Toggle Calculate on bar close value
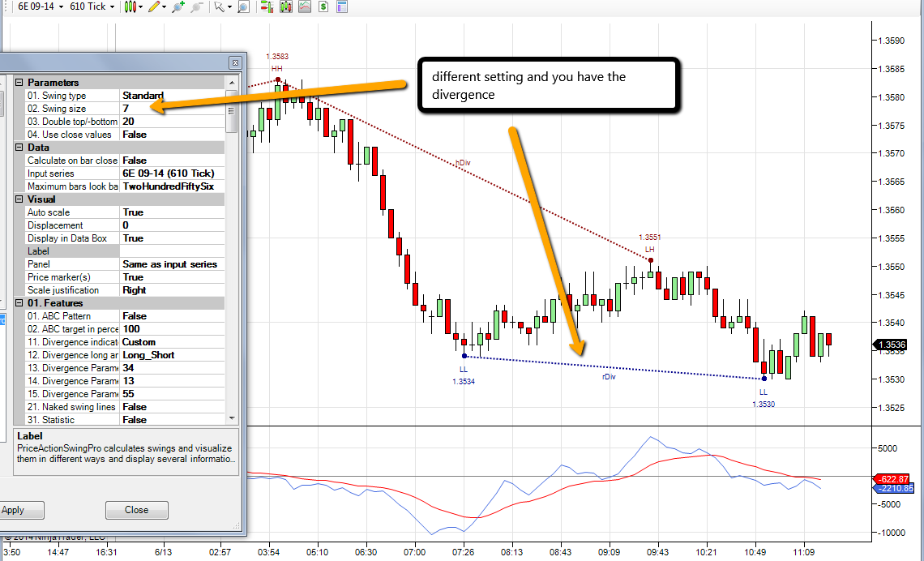The image size is (924, 561). click(x=173, y=161)
